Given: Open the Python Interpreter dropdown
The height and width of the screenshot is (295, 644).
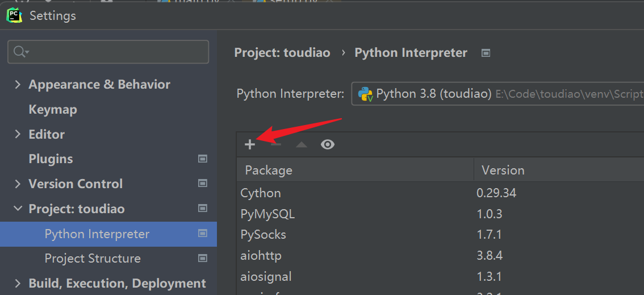Looking at the screenshot, I should pyautogui.click(x=497, y=94).
